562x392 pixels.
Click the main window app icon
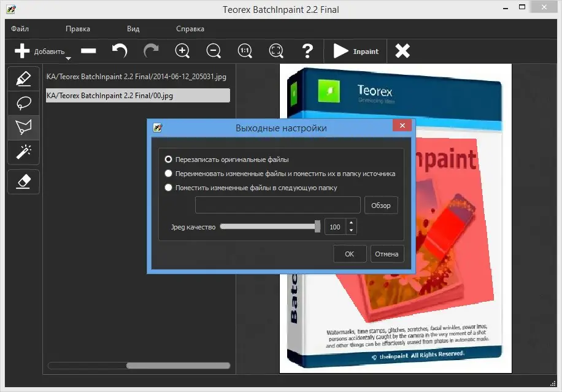11,9
